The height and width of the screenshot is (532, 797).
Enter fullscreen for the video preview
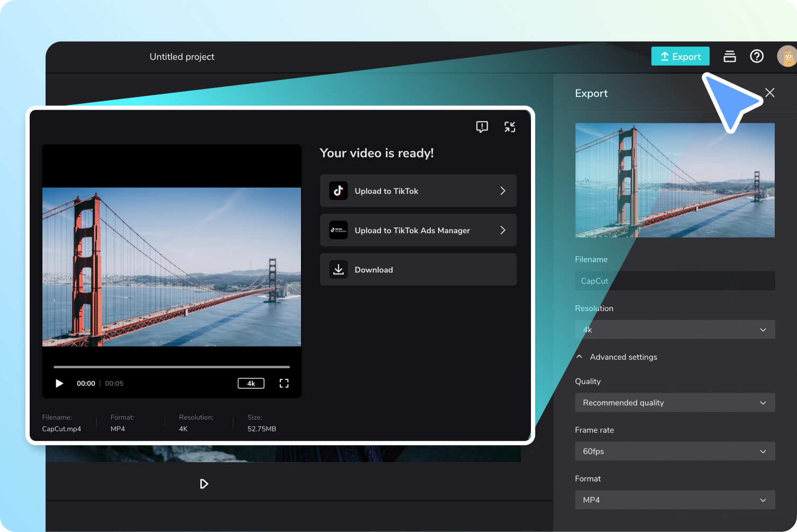[284, 383]
